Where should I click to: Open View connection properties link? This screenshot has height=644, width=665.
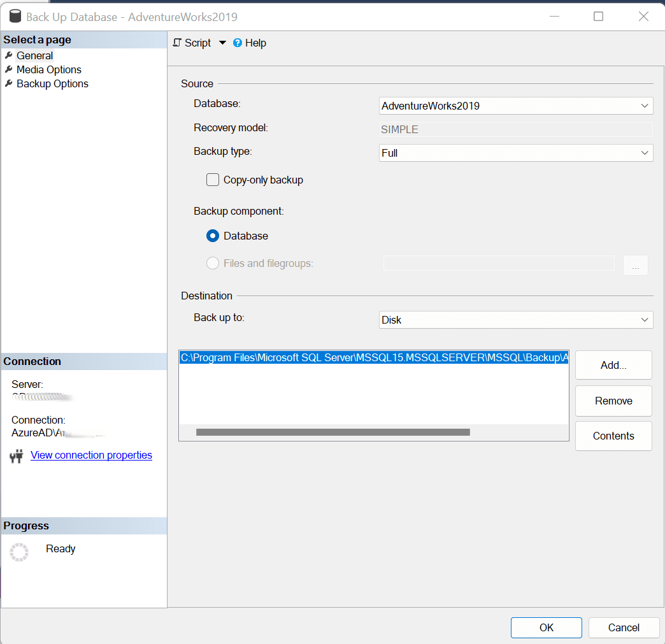(x=91, y=455)
